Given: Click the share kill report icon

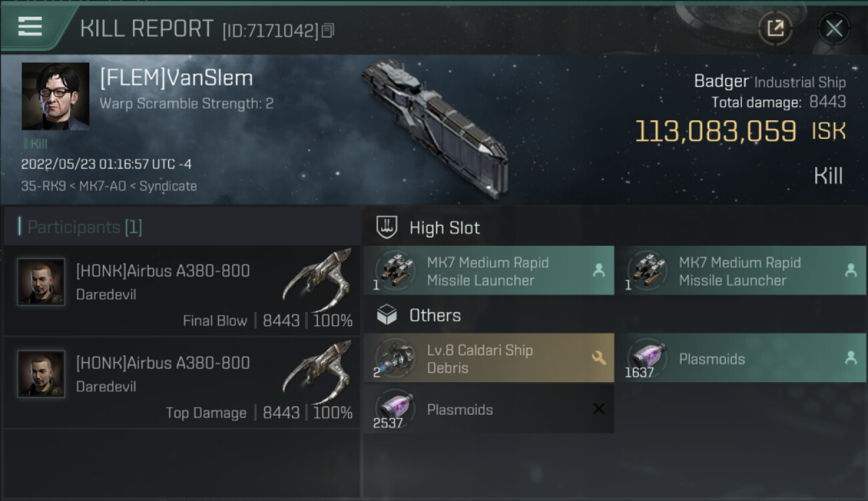Looking at the screenshot, I should point(775,28).
